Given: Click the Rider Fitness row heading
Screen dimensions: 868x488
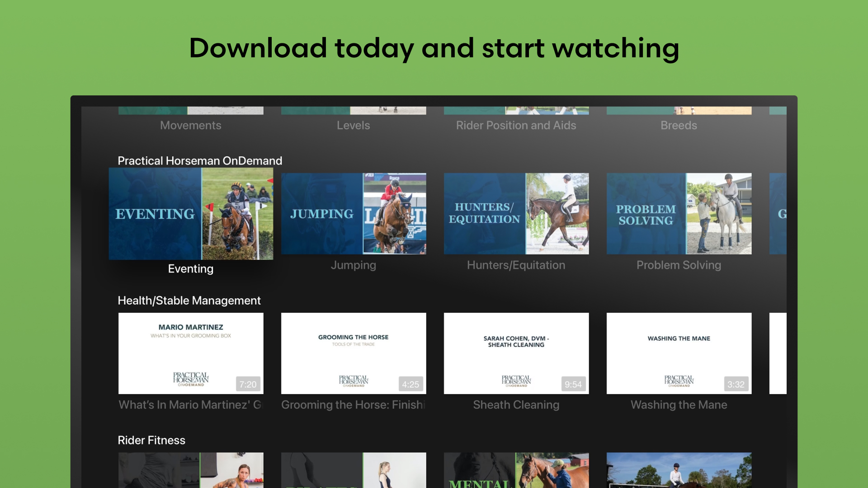Looking at the screenshot, I should (x=151, y=440).
